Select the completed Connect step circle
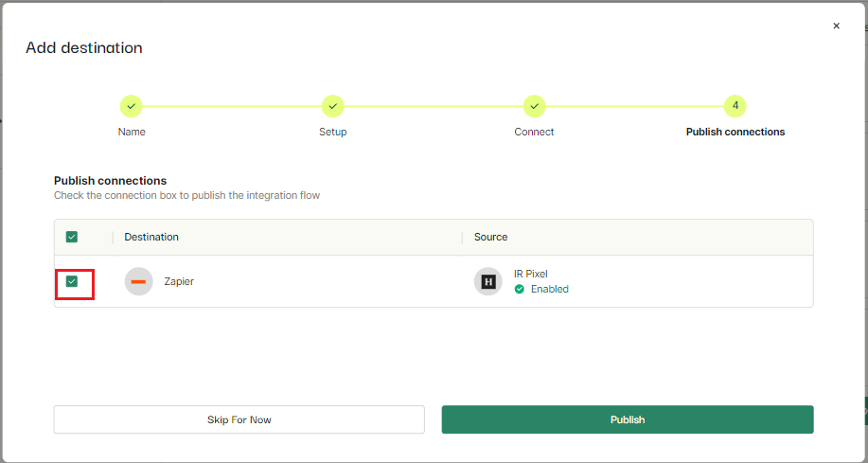 [x=534, y=106]
